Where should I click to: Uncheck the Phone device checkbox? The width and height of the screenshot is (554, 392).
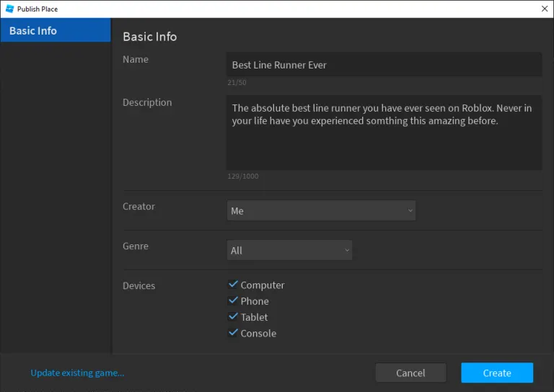point(233,300)
